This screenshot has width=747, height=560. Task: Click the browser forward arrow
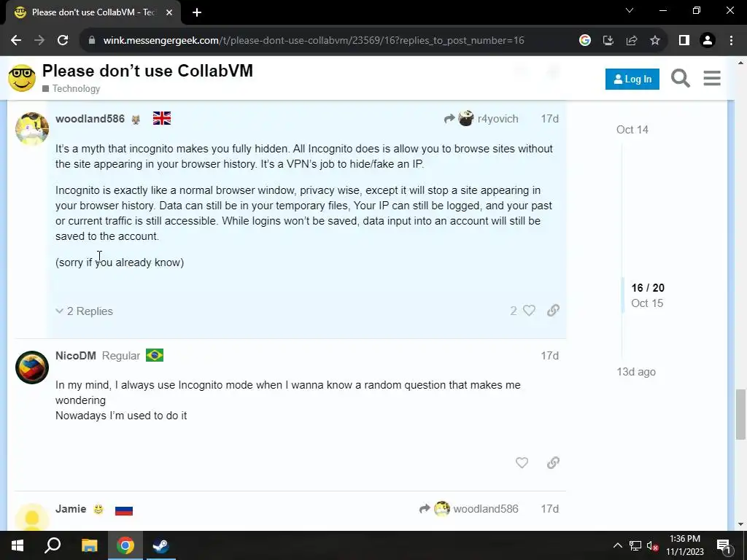(x=39, y=41)
